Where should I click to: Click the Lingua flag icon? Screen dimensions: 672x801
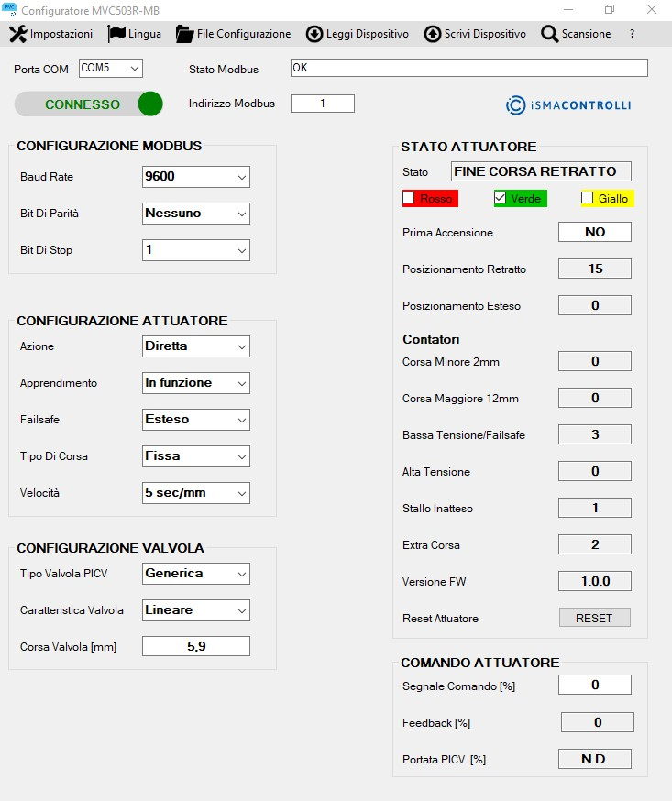[116, 34]
